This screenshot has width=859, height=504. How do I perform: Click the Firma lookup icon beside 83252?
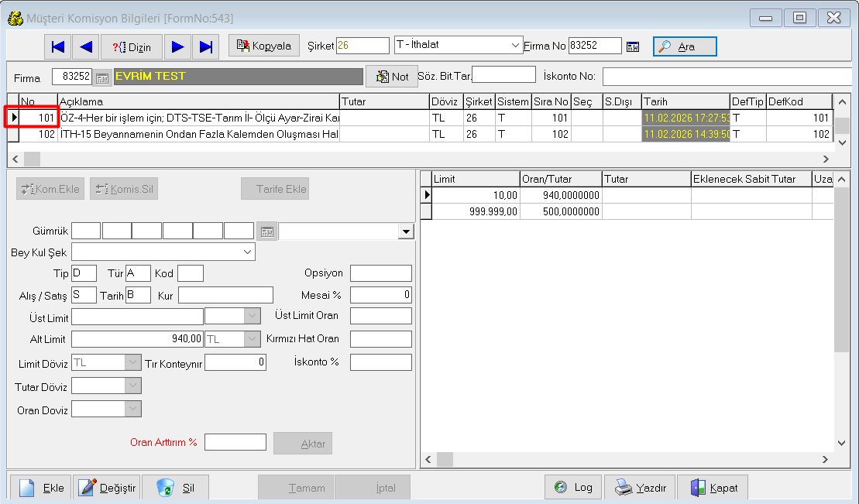point(102,77)
